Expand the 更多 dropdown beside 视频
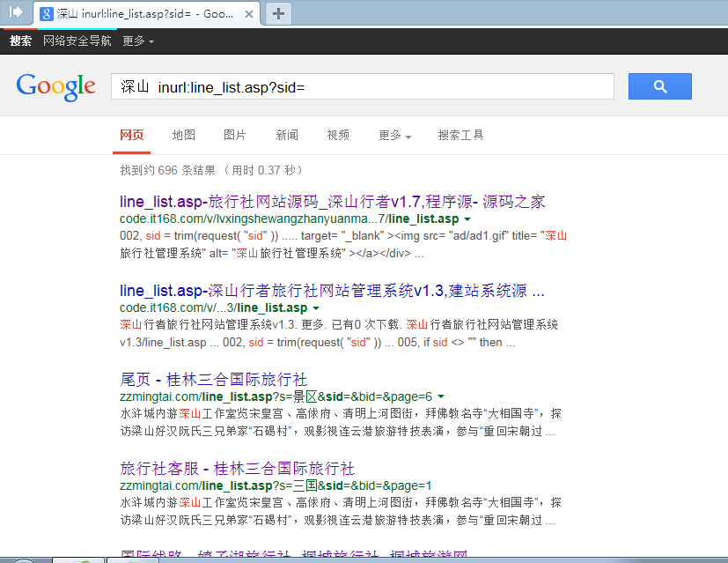The width and height of the screenshot is (728, 563). [x=394, y=135]
